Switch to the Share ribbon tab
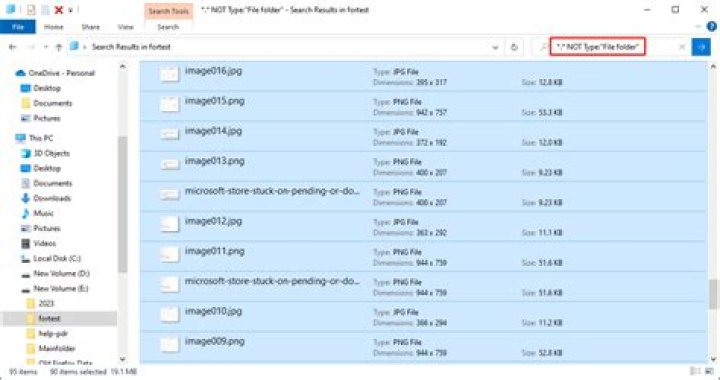The height and width of the screenshot is (380, 720). pos(90,27)
